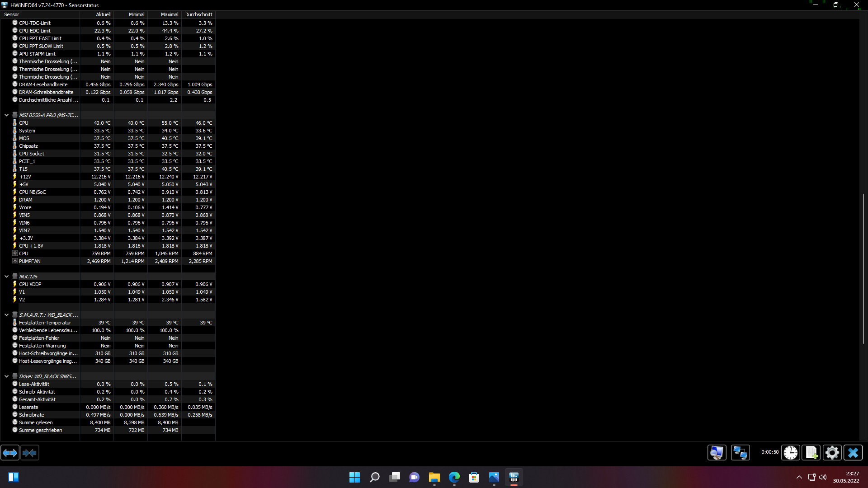Viewport: 868px width, 488px height.
Task: Click the Aktuell column header
Action: coord(97,14)
